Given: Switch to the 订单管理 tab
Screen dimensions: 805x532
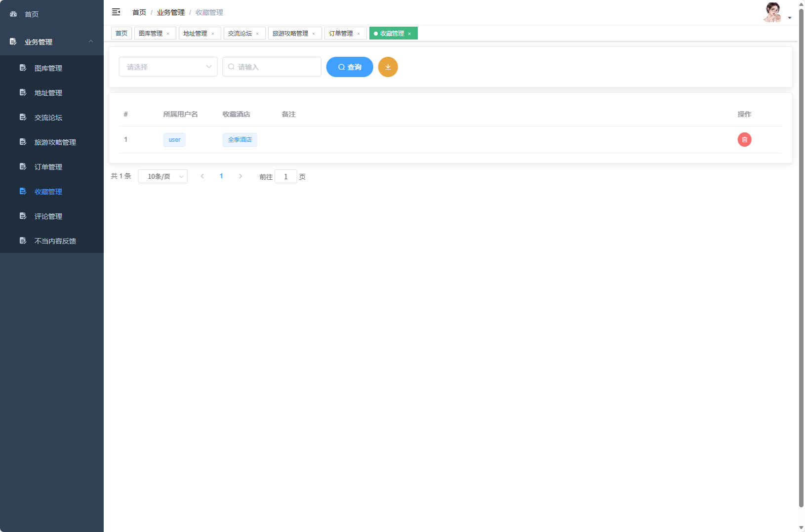Looking at the screenshot, I should 342,33.
